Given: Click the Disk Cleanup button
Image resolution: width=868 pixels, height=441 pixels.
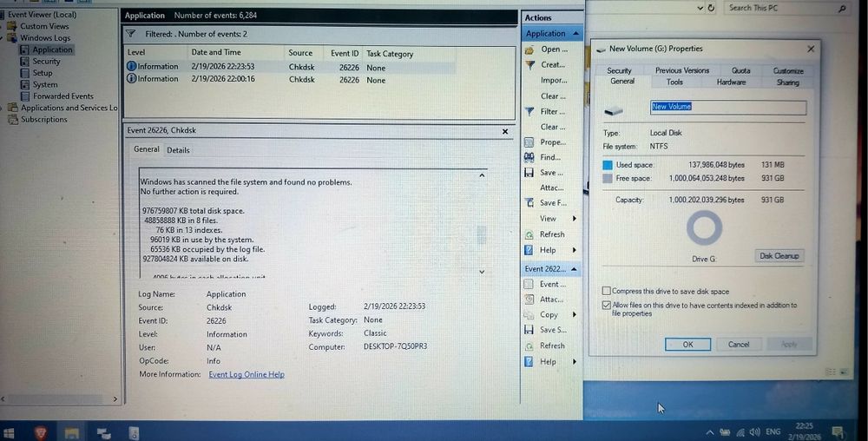Looking at the screenshot, I should coord(779,255).
